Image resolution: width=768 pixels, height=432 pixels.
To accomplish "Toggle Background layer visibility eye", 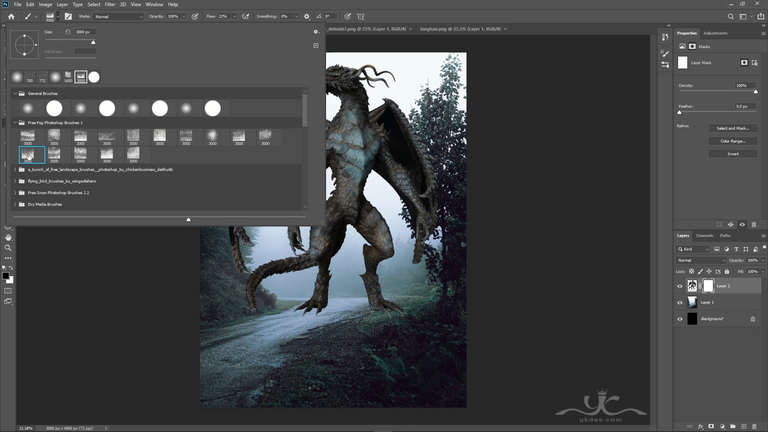I will coord(680,319).
